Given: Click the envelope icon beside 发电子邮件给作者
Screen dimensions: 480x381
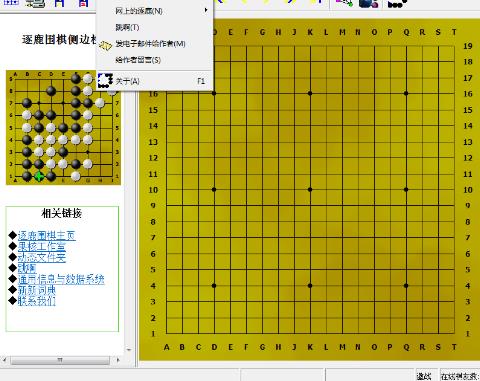Looking at the screenshot, I should pyautogui.click(x=106, y=46).
